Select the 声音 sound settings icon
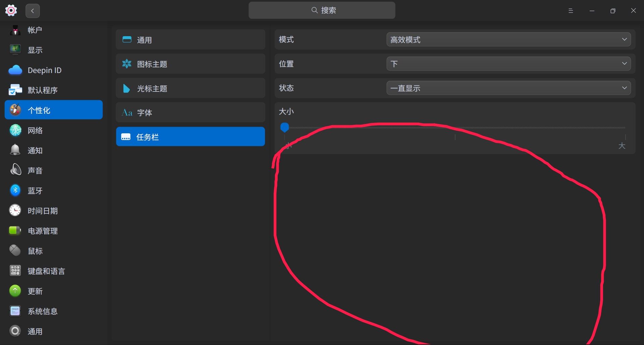This screenshot has height=345, width=644. pos(15,170)
